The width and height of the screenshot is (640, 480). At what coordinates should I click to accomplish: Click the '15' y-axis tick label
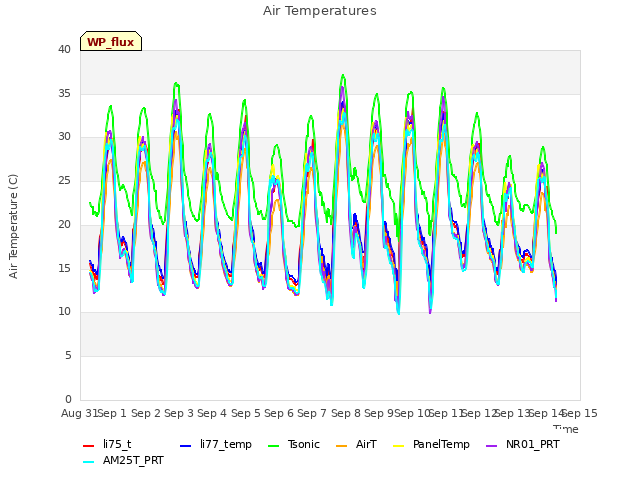(x=64, y=268)
